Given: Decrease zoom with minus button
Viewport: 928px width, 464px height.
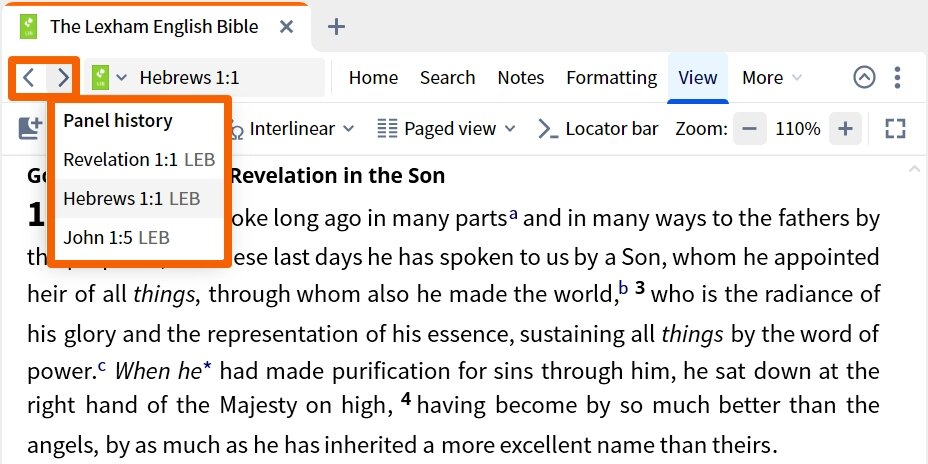Looking at the screenshot, I should point(750,128).
